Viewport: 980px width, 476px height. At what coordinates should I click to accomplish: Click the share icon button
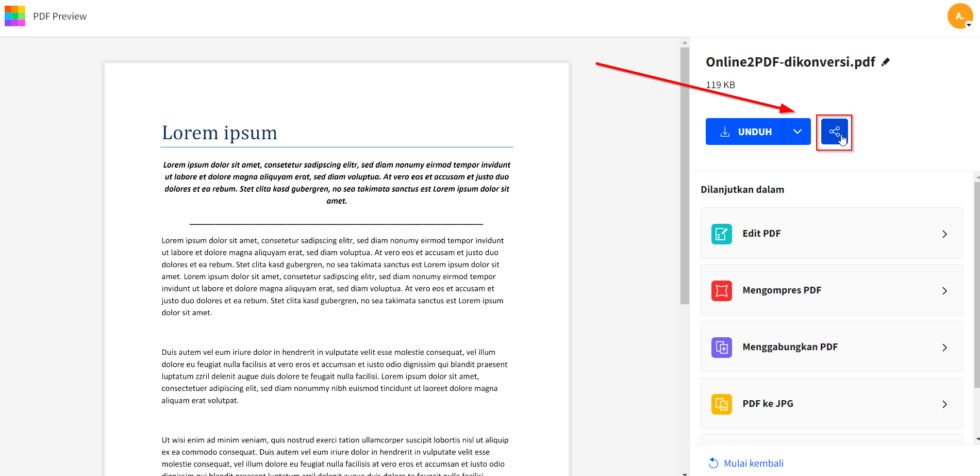pyautogui.click(x=835, y=132)
